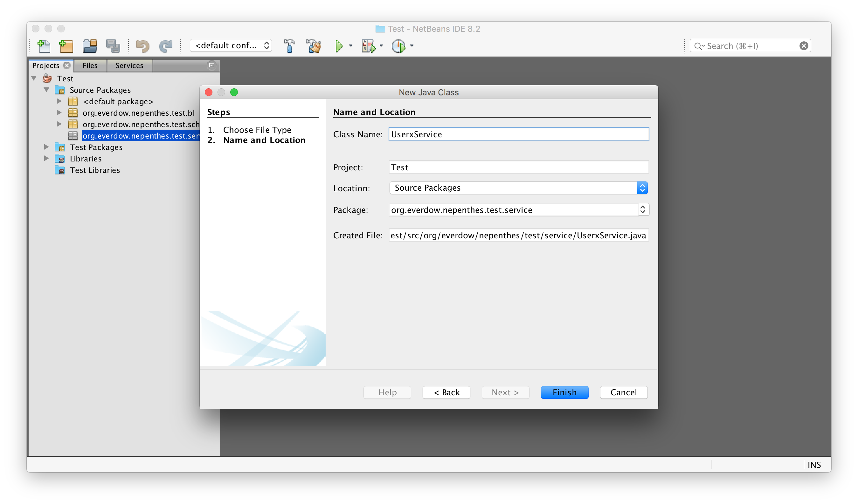Switch to the Files tab
858x504 pixels.
click(x=90, y=65)
